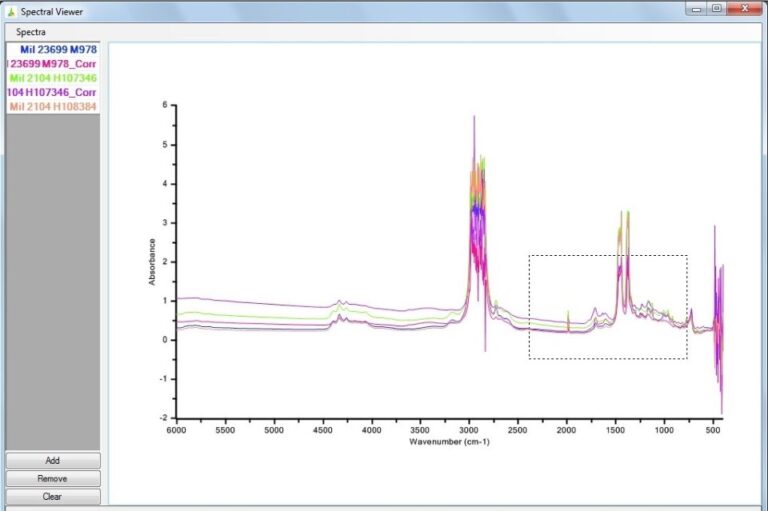Click the -2 tick label on y-axis
The image size is (768, 511).
164,418
